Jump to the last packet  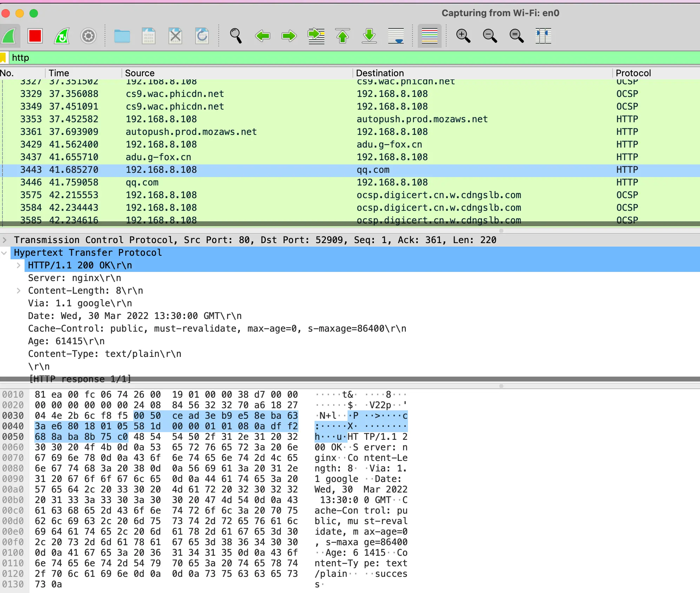[x=369, y=36]
